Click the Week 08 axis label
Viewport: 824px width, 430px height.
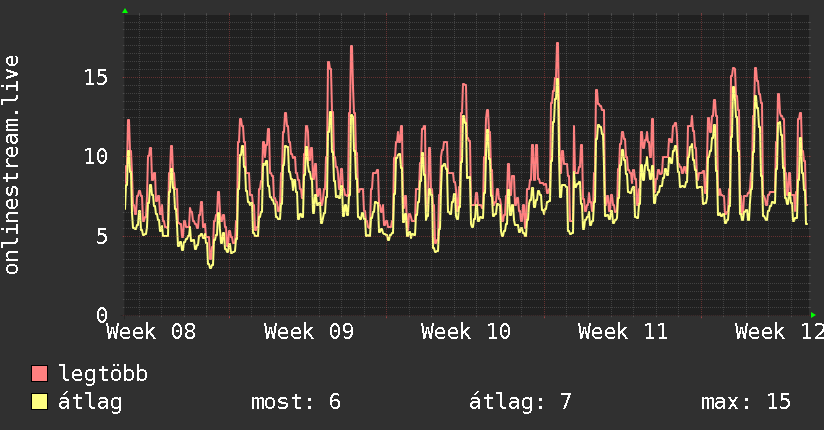(x=151, y=332)
